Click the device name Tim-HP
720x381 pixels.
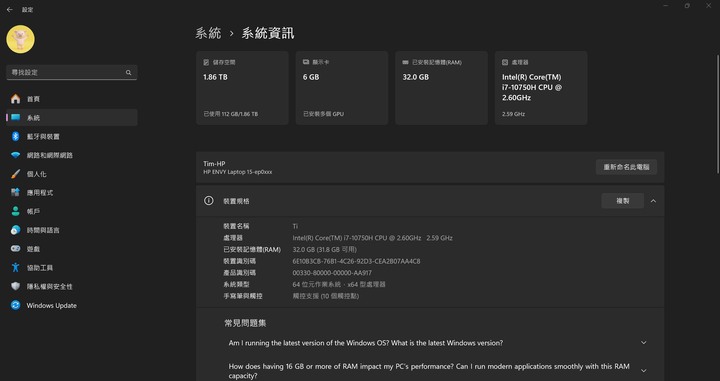[x=214, y=163]
